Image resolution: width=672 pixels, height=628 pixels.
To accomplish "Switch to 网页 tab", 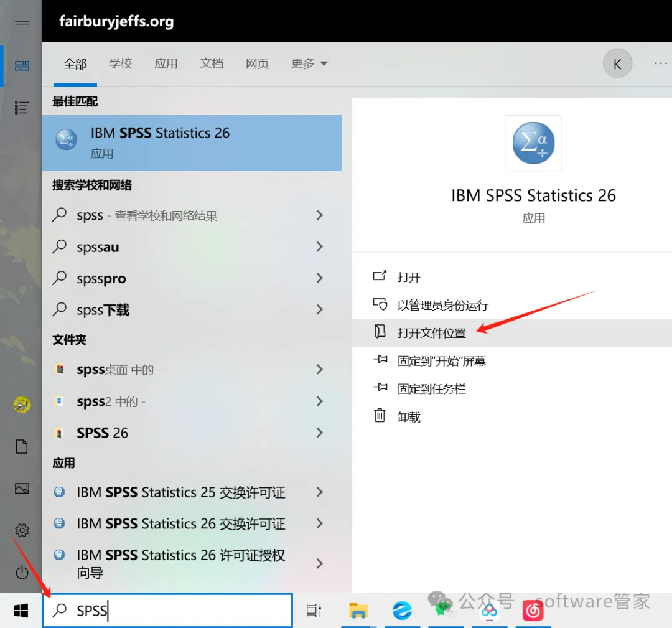I will (x=257, y=63).
